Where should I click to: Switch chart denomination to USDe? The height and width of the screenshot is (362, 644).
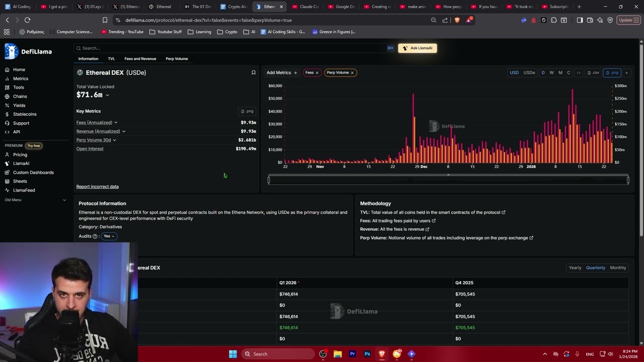coord(529,72)
